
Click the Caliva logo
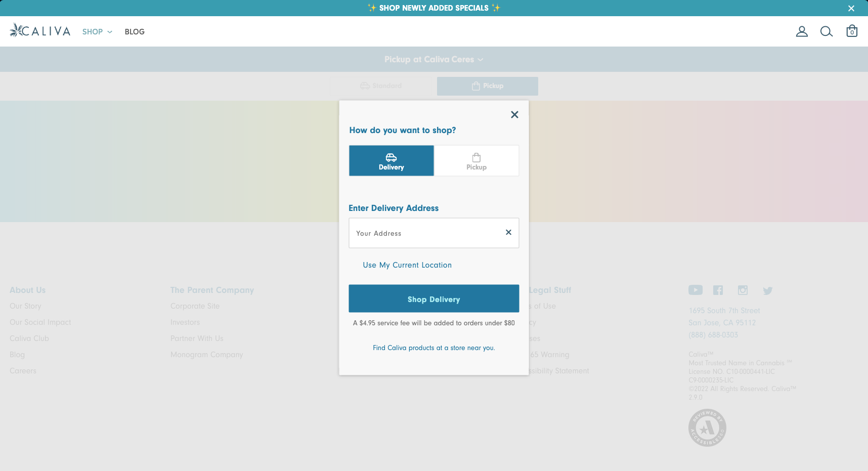click(40, 31)
